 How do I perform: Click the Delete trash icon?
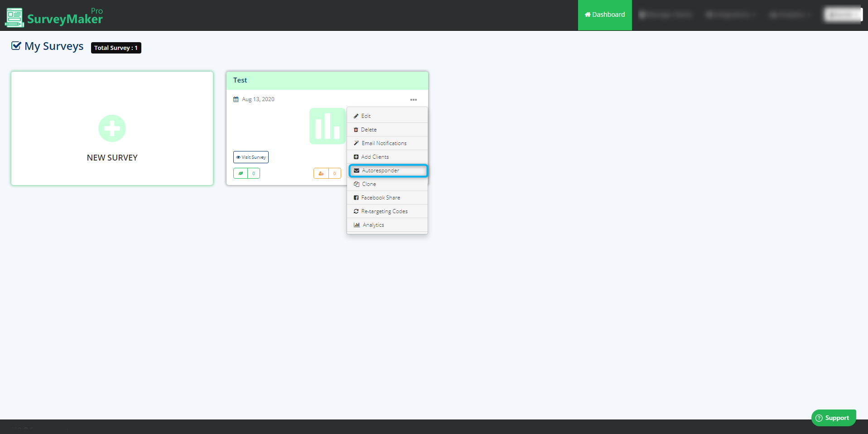tap(357, 129)
